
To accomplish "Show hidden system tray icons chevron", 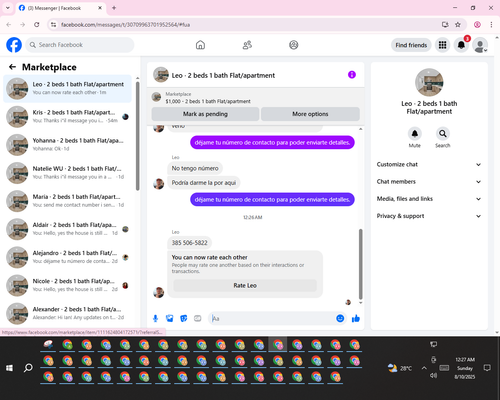I will 424,368.
